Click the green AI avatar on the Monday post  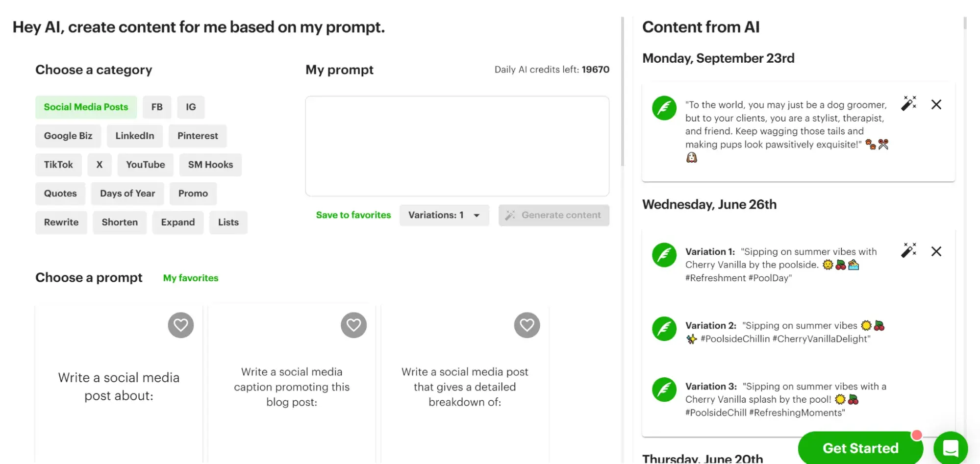tap(664, 108)
